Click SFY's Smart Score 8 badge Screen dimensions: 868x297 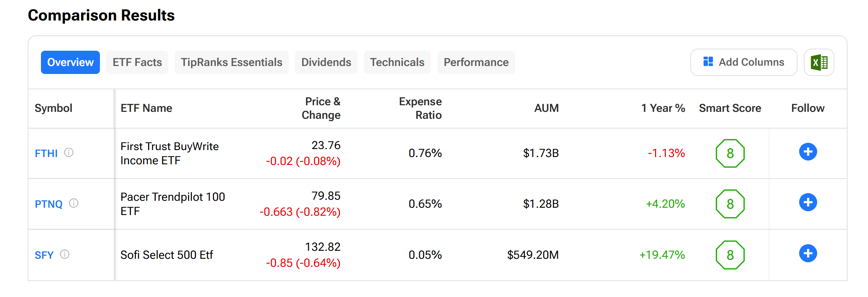[730, 255]
